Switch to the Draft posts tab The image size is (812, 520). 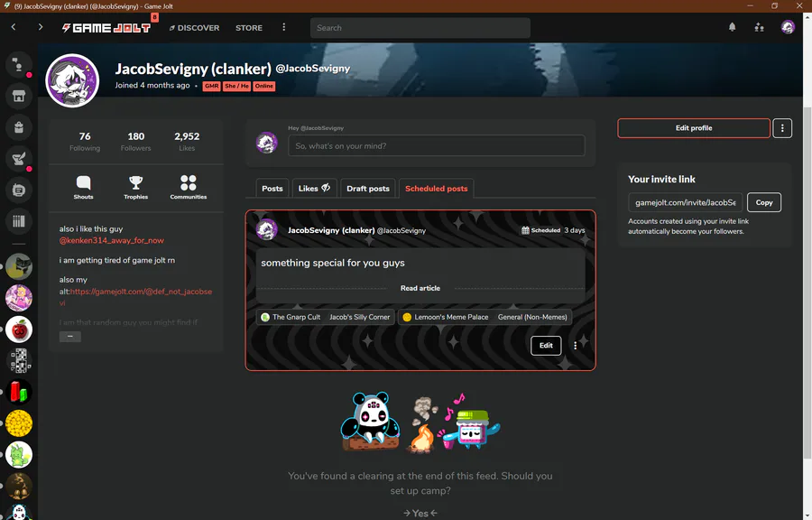[368, 189]
